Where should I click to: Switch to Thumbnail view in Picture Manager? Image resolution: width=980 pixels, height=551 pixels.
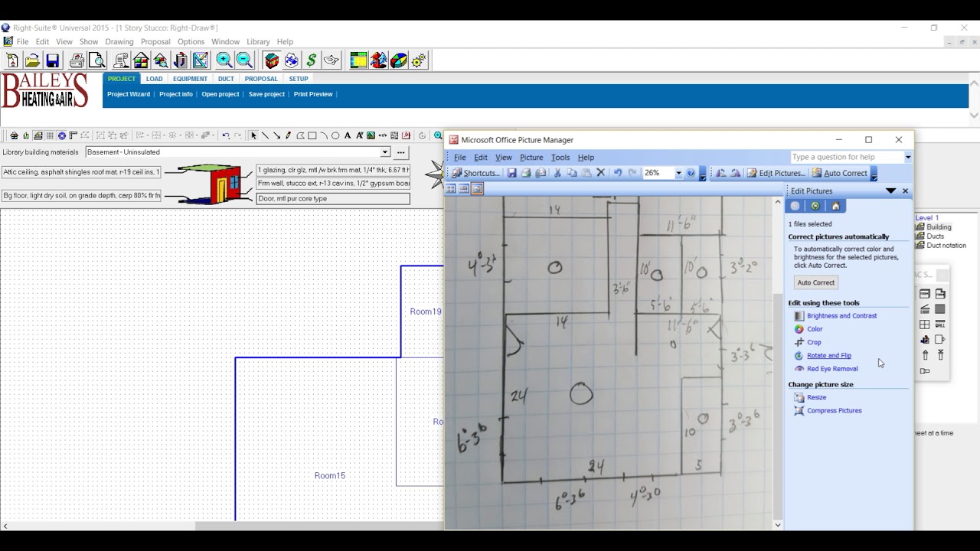pyautogui.click(x=451, y=189)
